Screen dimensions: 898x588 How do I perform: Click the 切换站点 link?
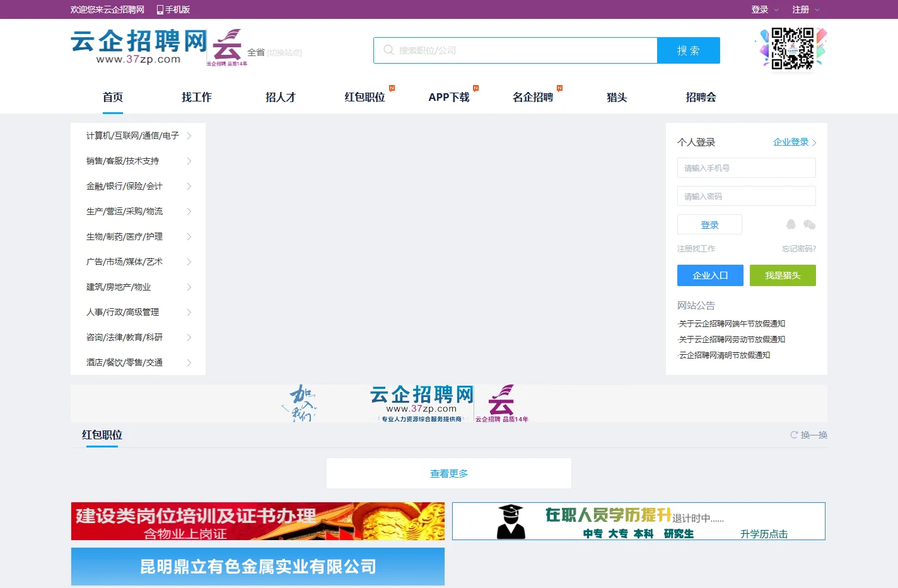pos(285,52)
